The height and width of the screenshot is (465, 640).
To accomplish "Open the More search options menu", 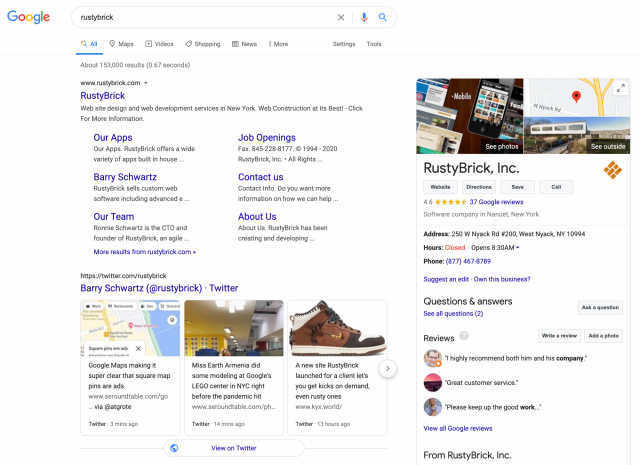I will [278, 44].
